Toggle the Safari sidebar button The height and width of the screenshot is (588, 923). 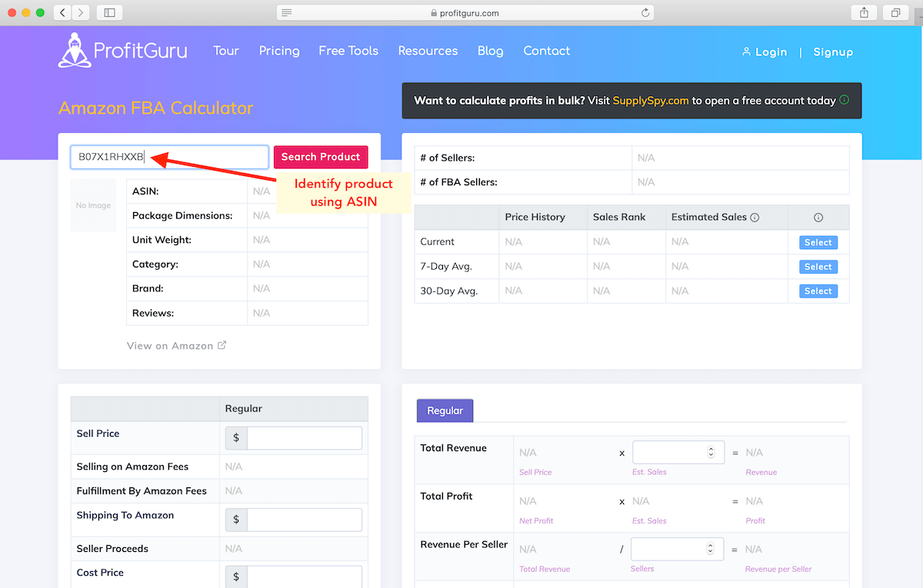(x=109, y=12)
